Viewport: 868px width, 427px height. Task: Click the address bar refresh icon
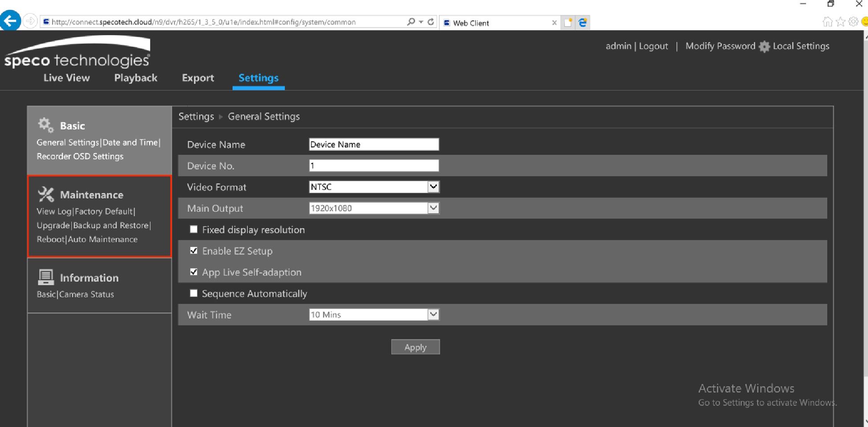click(430, 22)
